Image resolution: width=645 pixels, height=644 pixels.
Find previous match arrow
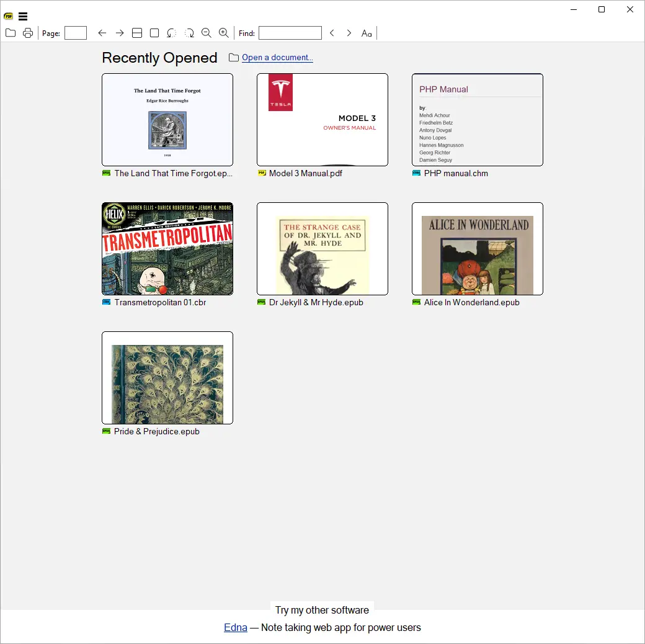(332, 33)
